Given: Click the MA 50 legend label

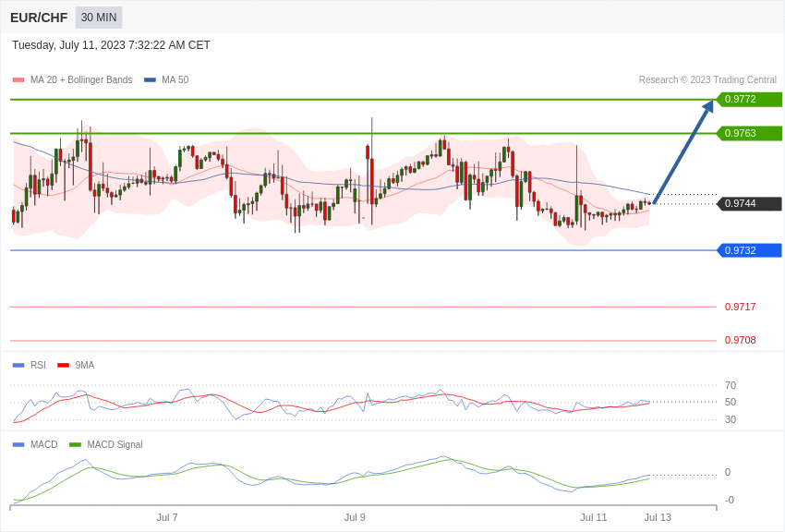Looking at the screenshot, I should [x=175, y=80].
